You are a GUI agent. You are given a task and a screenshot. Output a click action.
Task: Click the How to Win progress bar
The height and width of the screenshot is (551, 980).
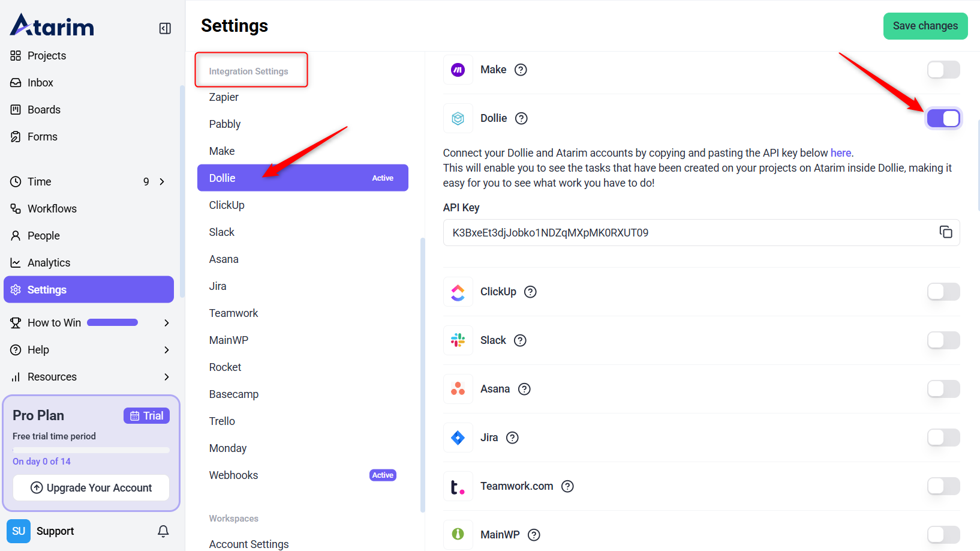point(113,323)
